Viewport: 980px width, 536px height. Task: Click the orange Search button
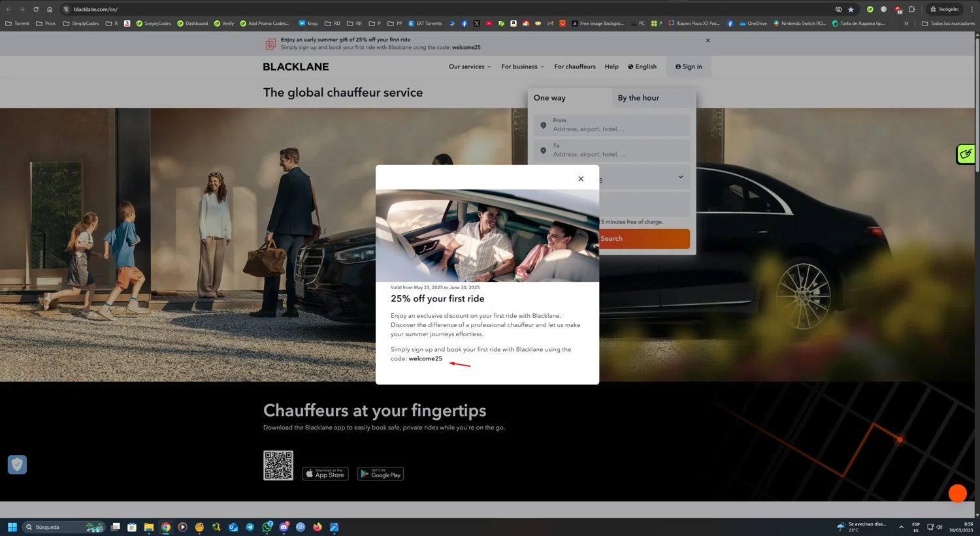pyautogui.click(x=644, y=239)
